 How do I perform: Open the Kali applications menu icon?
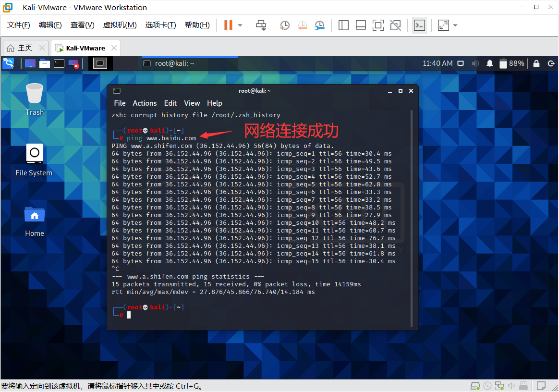(8, 63)
